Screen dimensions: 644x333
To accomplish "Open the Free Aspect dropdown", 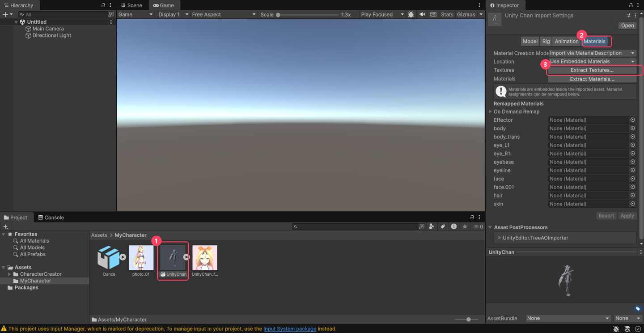I will point(224,14).
